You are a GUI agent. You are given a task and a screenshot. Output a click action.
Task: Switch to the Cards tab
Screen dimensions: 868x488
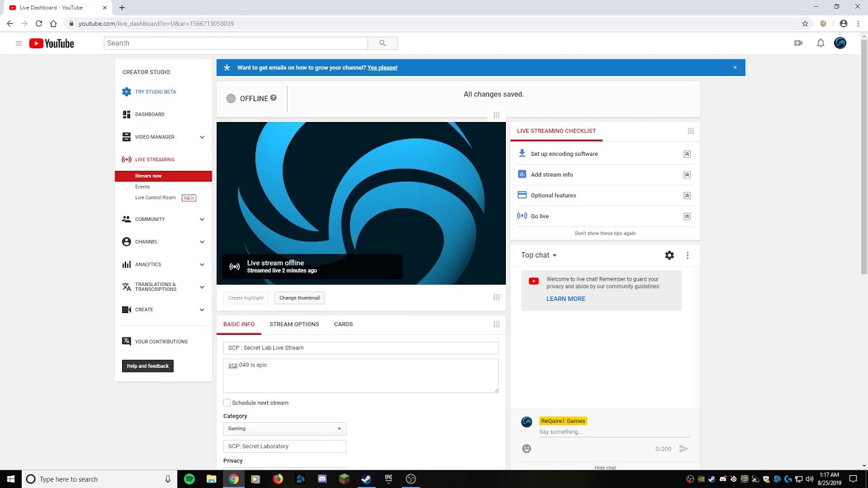click(x=343, y=325)
